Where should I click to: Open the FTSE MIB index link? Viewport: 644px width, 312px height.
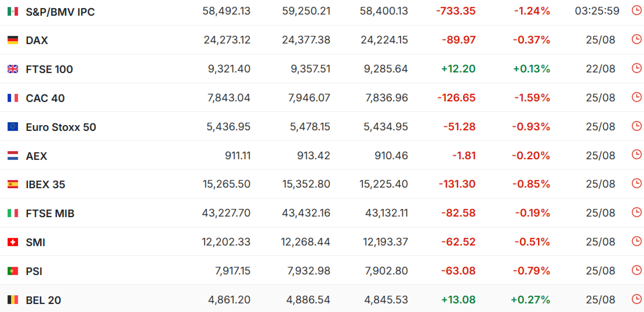click(50, 214)
